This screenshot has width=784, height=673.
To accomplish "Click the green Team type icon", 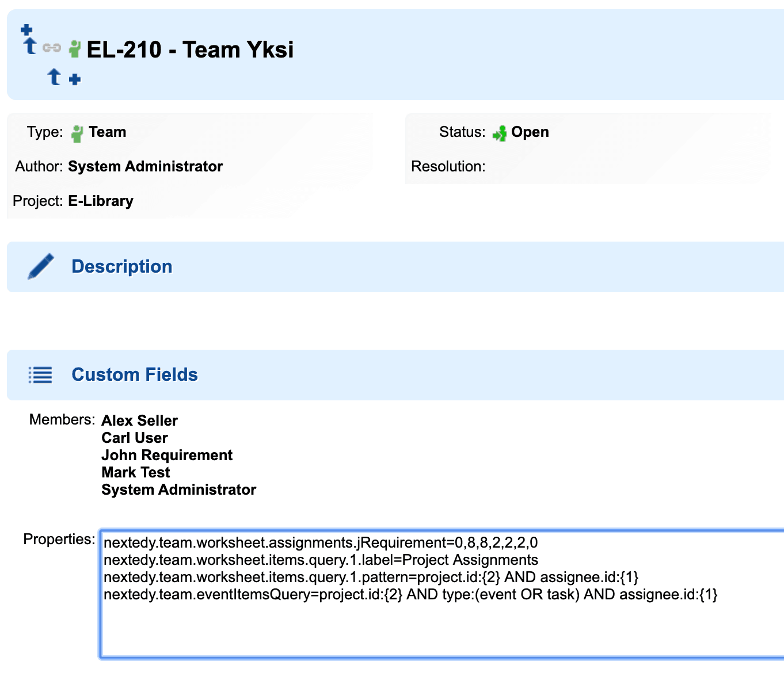I will [x=77, y=133].
